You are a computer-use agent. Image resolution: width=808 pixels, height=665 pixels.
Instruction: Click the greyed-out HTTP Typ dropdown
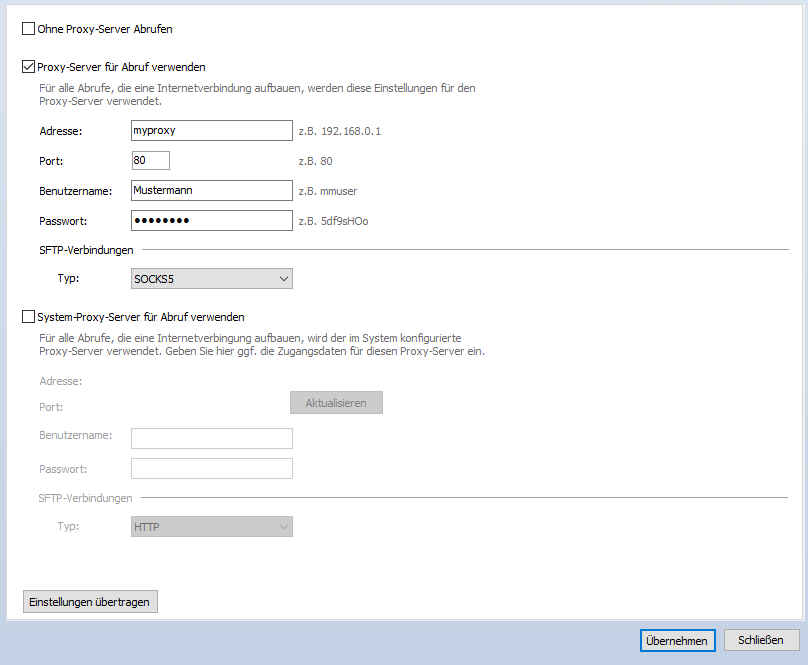[212, 526]
